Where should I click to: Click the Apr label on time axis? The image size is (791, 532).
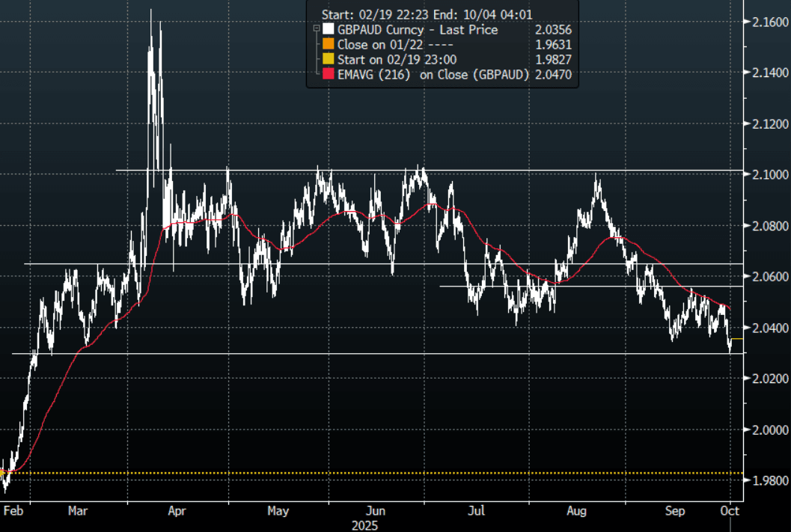click(x=177, y=511)
